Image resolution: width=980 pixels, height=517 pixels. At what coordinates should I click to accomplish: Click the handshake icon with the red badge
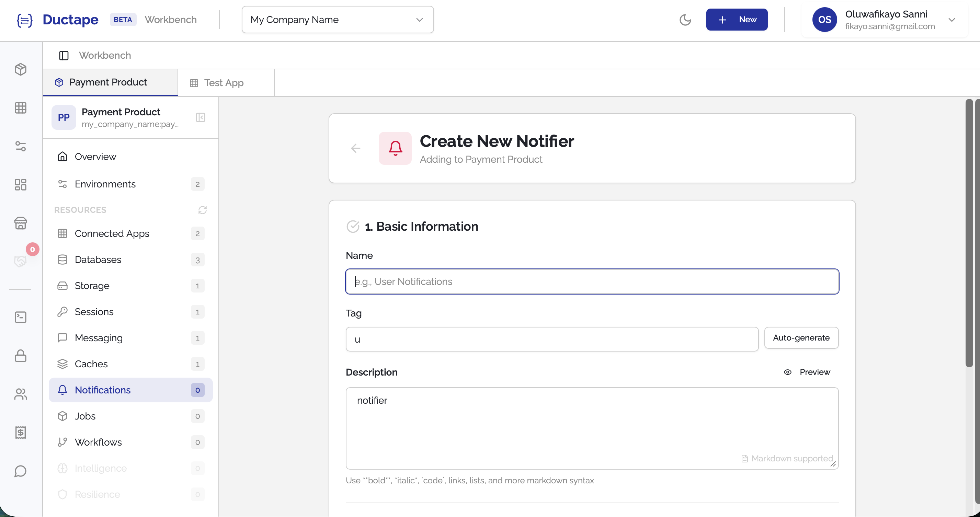tap(21, 261)
